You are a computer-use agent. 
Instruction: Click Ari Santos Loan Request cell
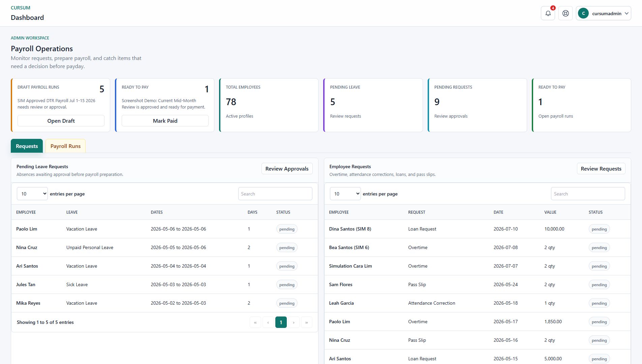(422, 359)
